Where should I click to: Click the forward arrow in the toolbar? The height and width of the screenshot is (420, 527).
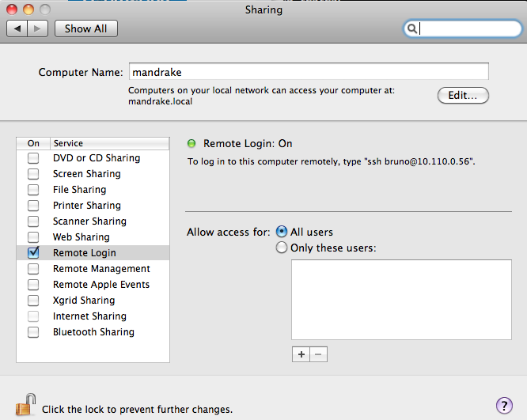37,28
